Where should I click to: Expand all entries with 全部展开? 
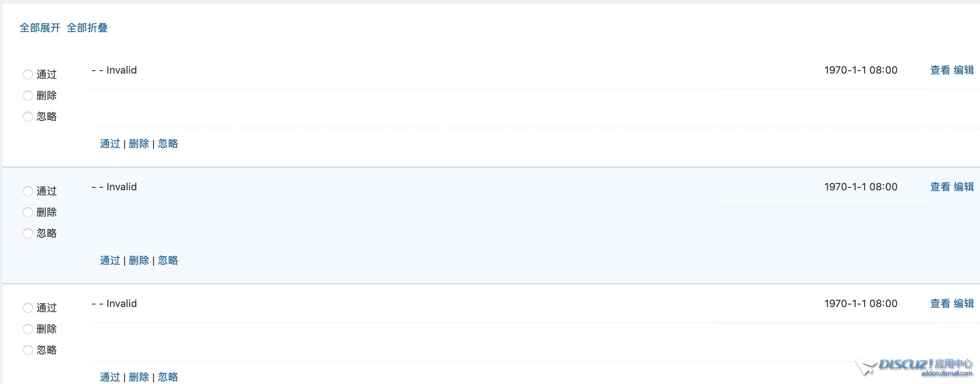coord(40,28)
